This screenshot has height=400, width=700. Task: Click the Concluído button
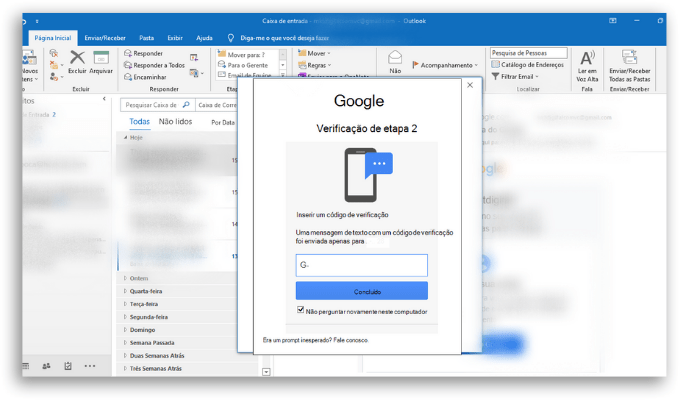pyautogui.click(x=362, y=291)
